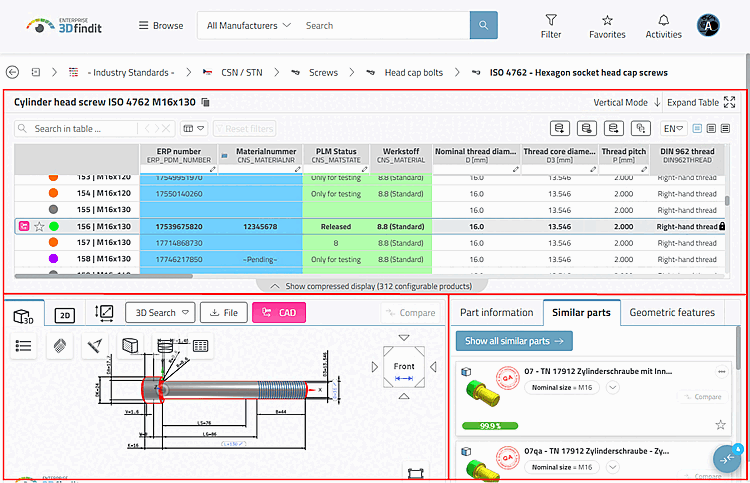Select the measuring compass tool

[x=95, y=345]
